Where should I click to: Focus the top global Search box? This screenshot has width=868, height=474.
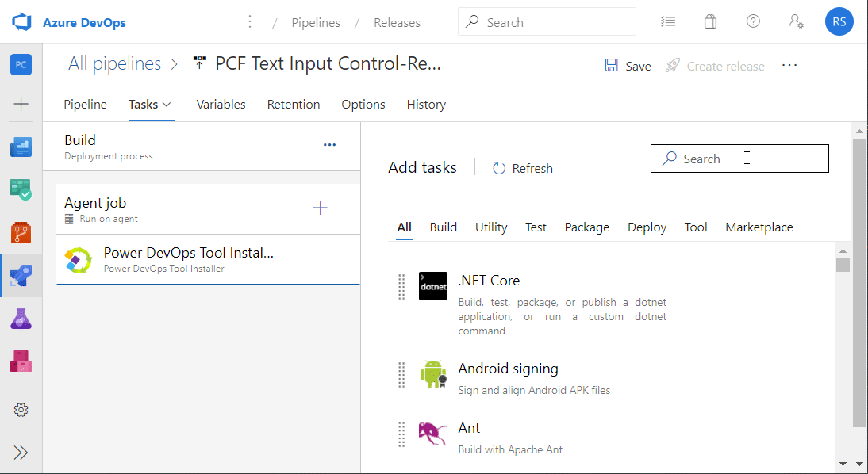(547, 21)
